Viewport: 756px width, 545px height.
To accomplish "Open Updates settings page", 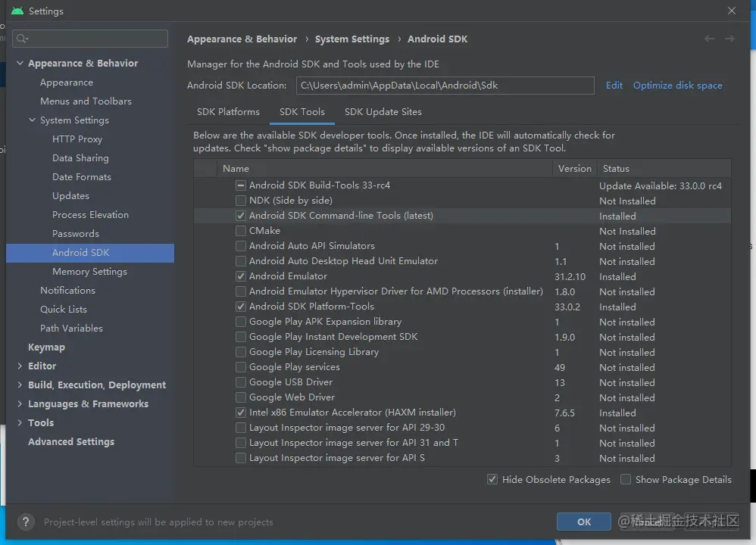I will click(x=70, y=195).
